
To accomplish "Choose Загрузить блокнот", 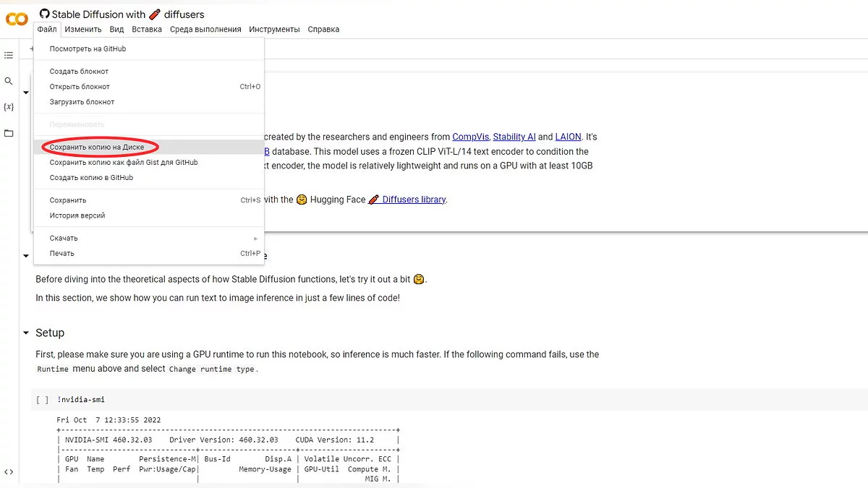I will 148,102.
